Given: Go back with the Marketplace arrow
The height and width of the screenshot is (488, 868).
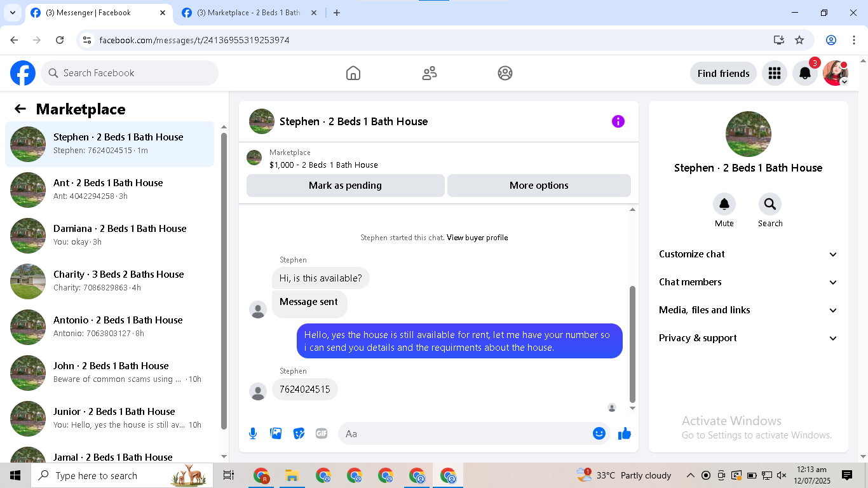Looking at the screenshot, I should (20, 109).
